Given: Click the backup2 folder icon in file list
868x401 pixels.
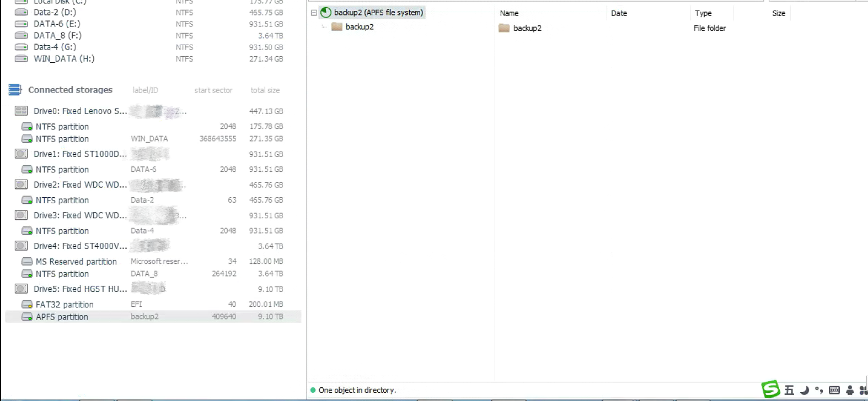Looking at the screenshot, I should [504, 28].
